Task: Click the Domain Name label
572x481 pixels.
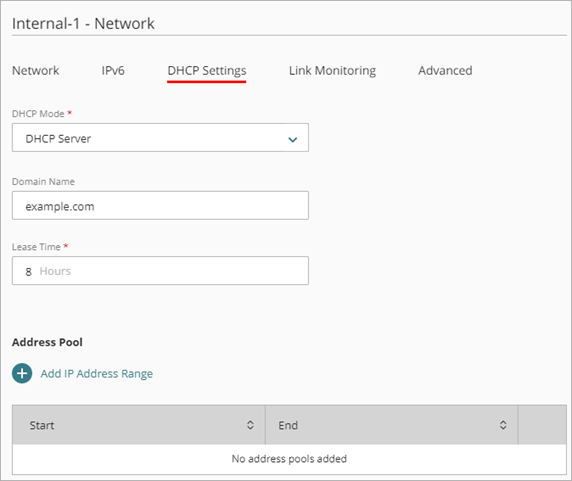Action: pyautogui.click(x=43, y=182)
